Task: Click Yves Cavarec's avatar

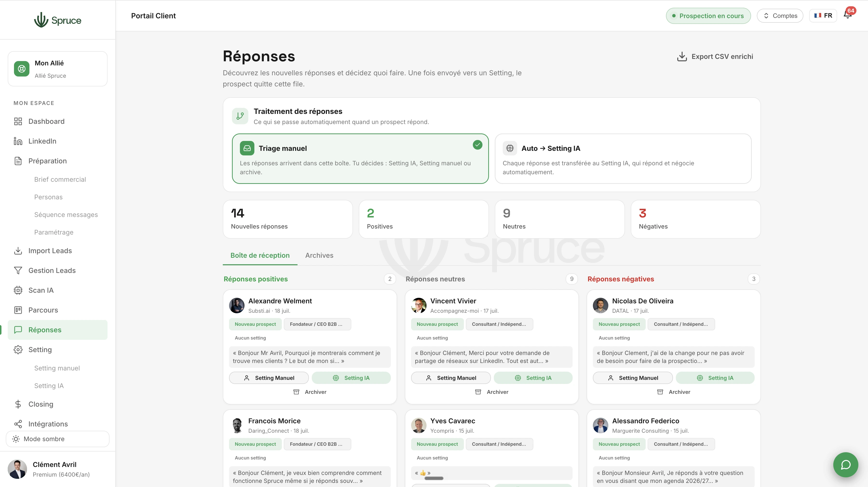Action: coord(419,425)
